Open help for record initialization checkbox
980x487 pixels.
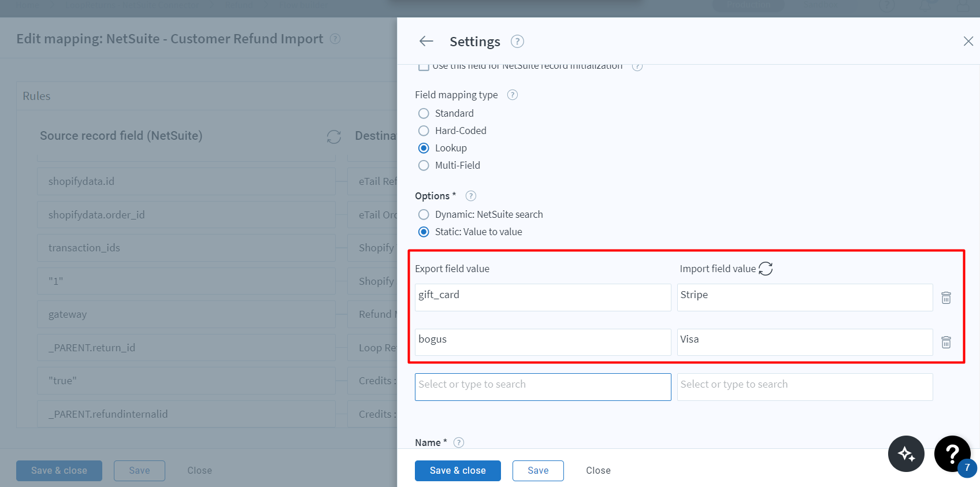click(637, 66)
